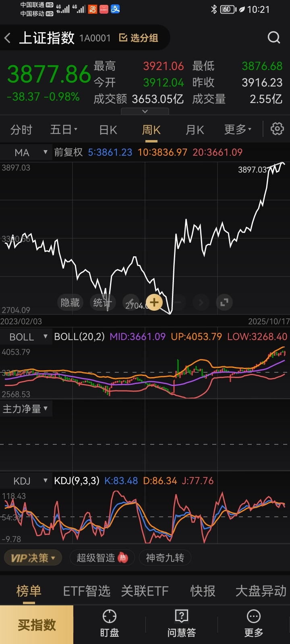Tap the 2023/02/03 start date label
The width and height of the screenshot is (290, 644).
(21, 321)
